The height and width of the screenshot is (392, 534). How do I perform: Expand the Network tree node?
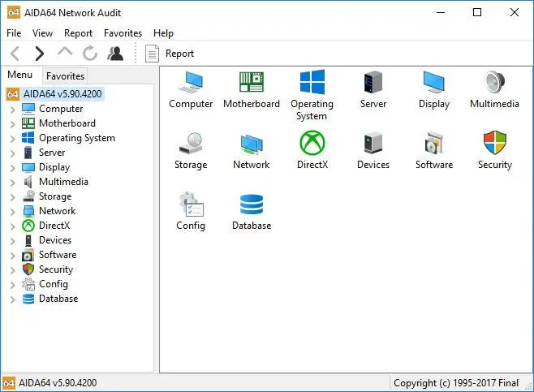click(13, 212)
